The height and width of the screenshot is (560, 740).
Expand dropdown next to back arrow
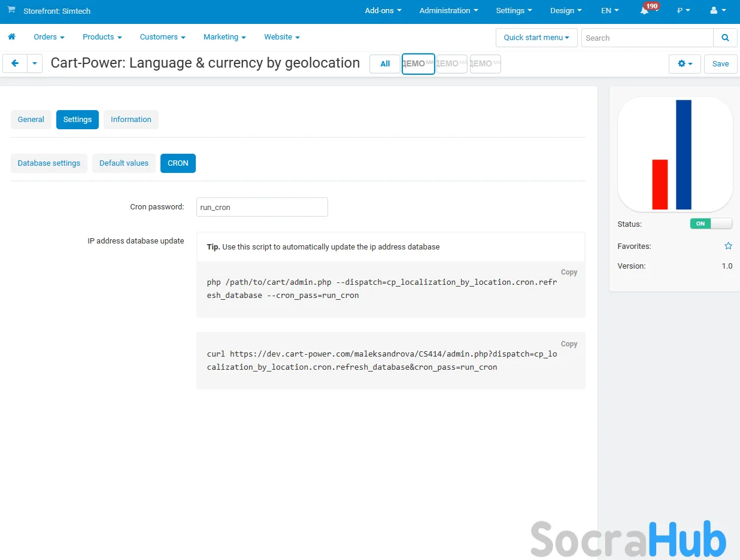coord(35,63)
